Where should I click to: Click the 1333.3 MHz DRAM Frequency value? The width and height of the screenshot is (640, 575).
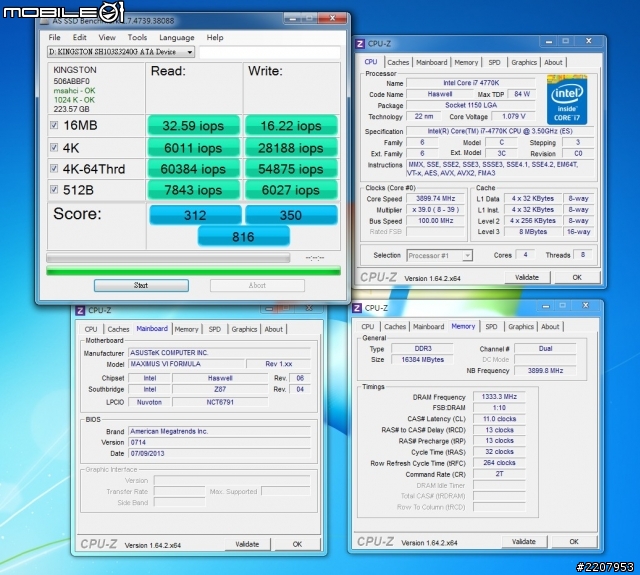click(x=499, y=397)
